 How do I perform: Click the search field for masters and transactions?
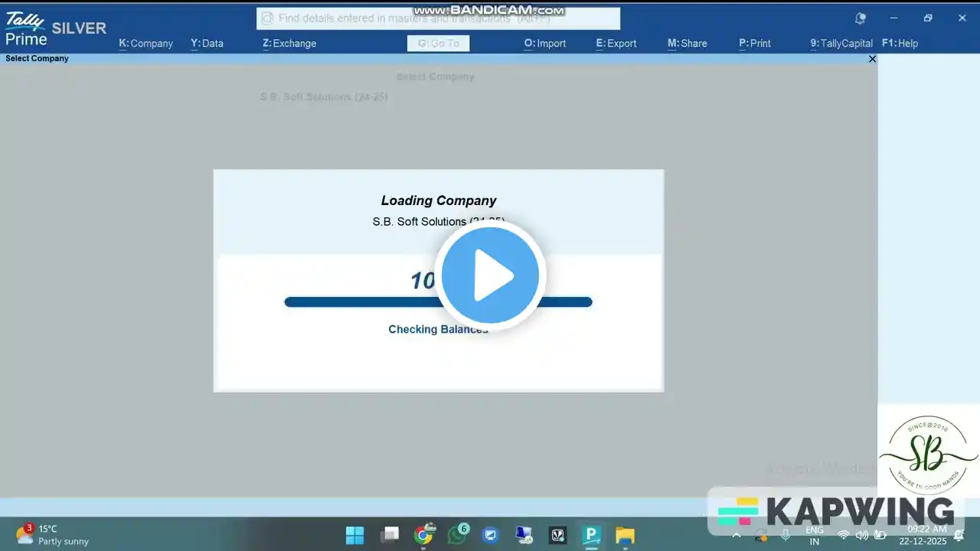coord(438,18)
